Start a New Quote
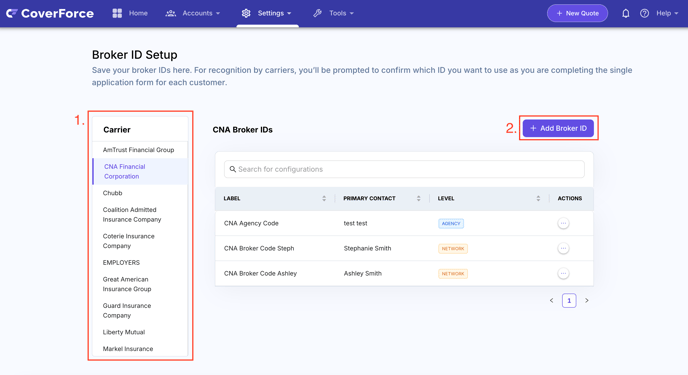The height and width of the screenshot is (375, 688). [x=577, y=13]
